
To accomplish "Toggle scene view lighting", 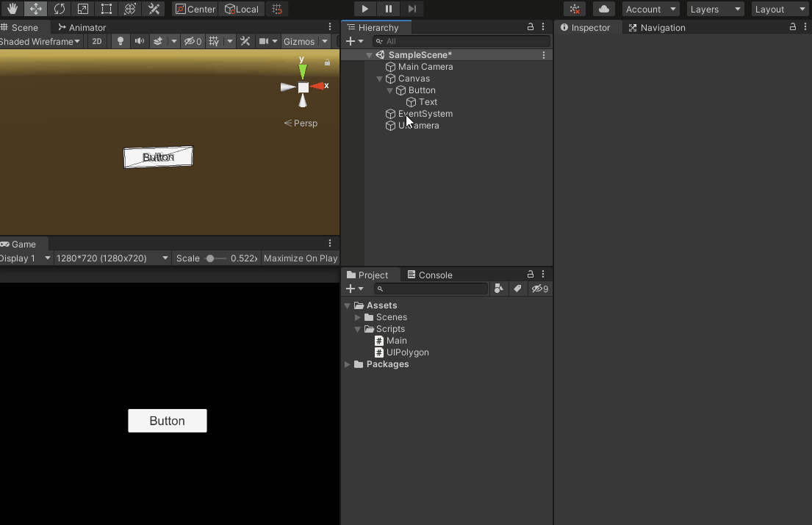I will pyautogui.click(x=120, y=41).
